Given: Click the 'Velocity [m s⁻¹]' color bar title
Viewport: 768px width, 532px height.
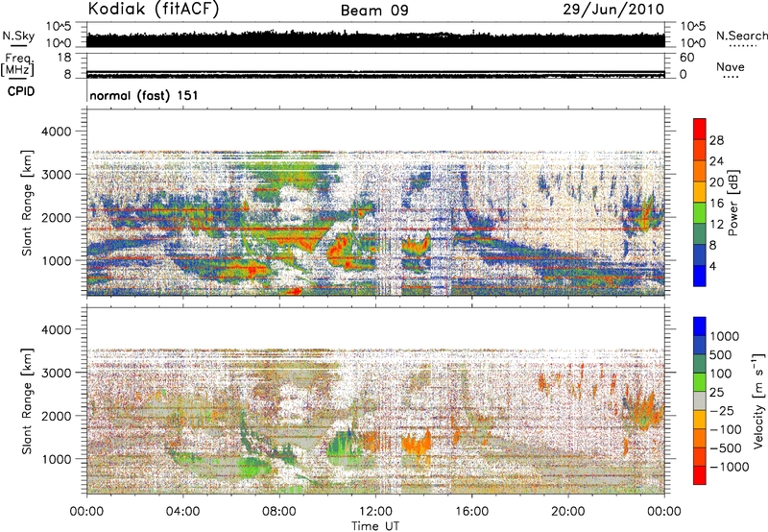Looking at the screenshot, I should (758, 401).
